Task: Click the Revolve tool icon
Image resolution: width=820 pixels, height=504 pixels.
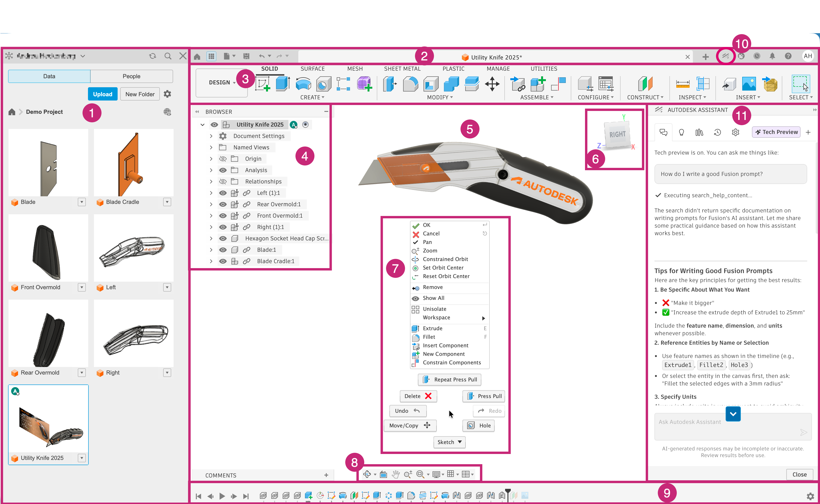Action: pos(303,83)
